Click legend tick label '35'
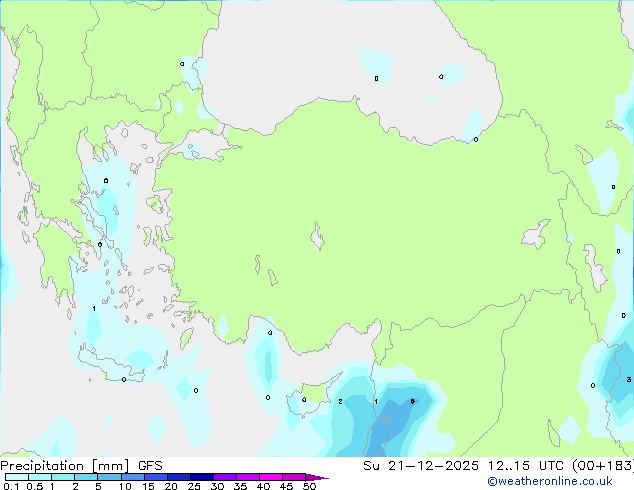The width and height of the screenshot is (634, 490). 240,486
